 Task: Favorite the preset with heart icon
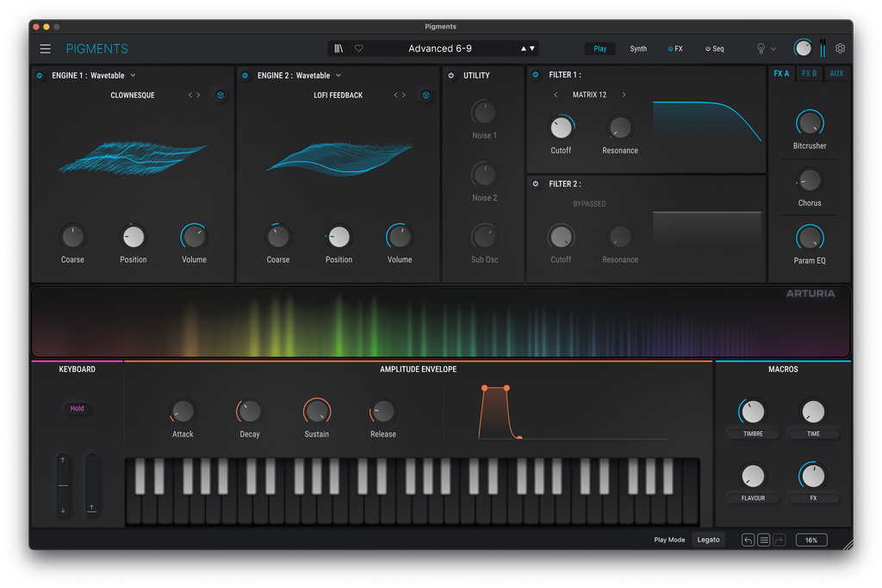click(359, 48)
